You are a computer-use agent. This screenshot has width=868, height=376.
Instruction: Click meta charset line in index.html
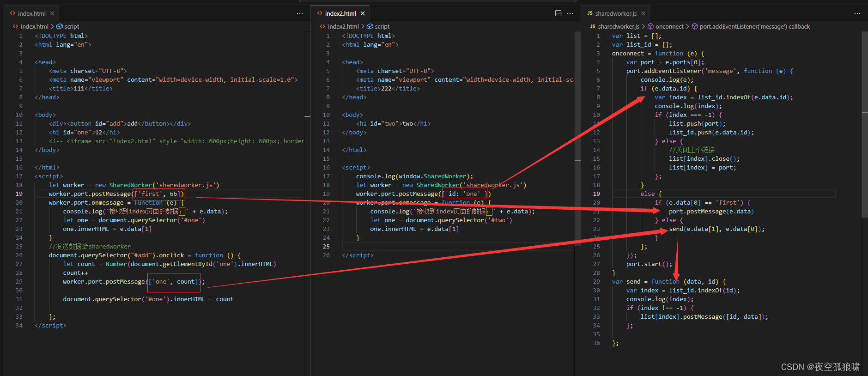[88, 71]
